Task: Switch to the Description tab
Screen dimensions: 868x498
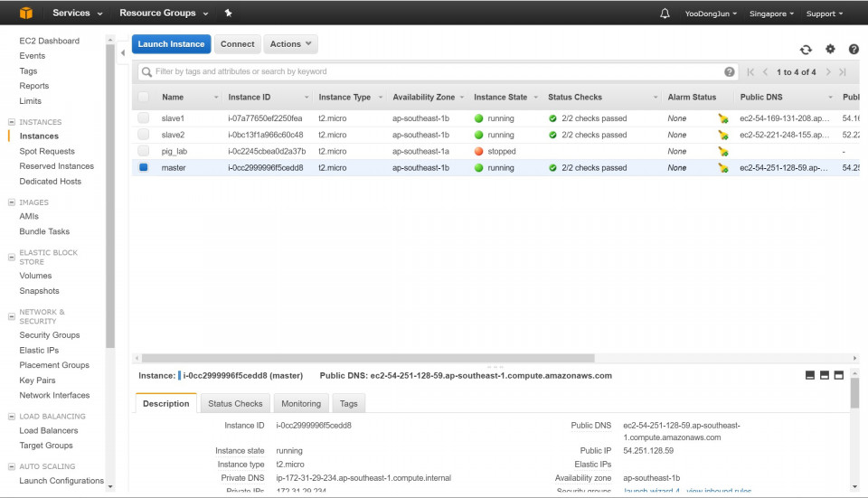Action: click(166, 403)
